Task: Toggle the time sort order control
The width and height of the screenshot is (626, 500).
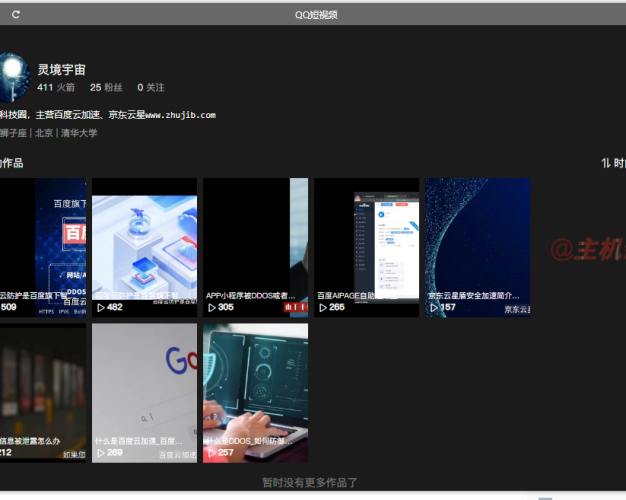Action: 614,163
